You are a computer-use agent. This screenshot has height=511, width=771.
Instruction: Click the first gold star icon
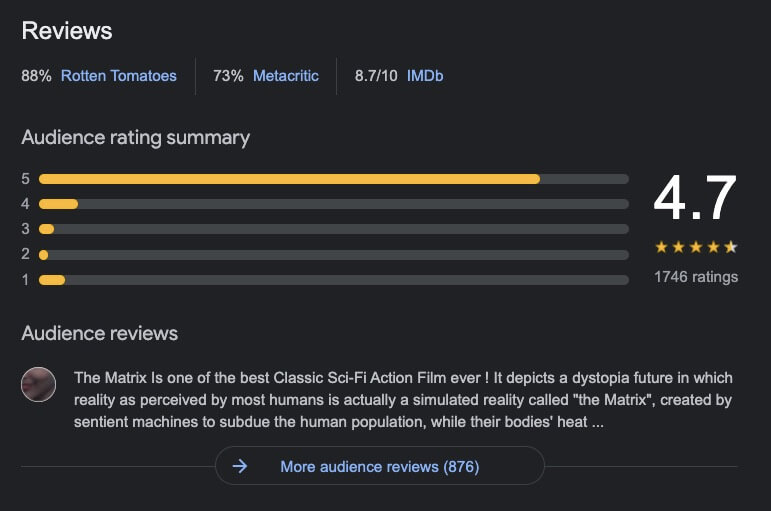(661, 247)
